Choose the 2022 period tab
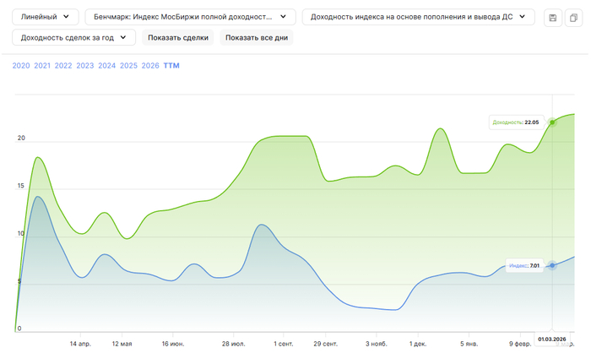591x364 pixels. 63,66
